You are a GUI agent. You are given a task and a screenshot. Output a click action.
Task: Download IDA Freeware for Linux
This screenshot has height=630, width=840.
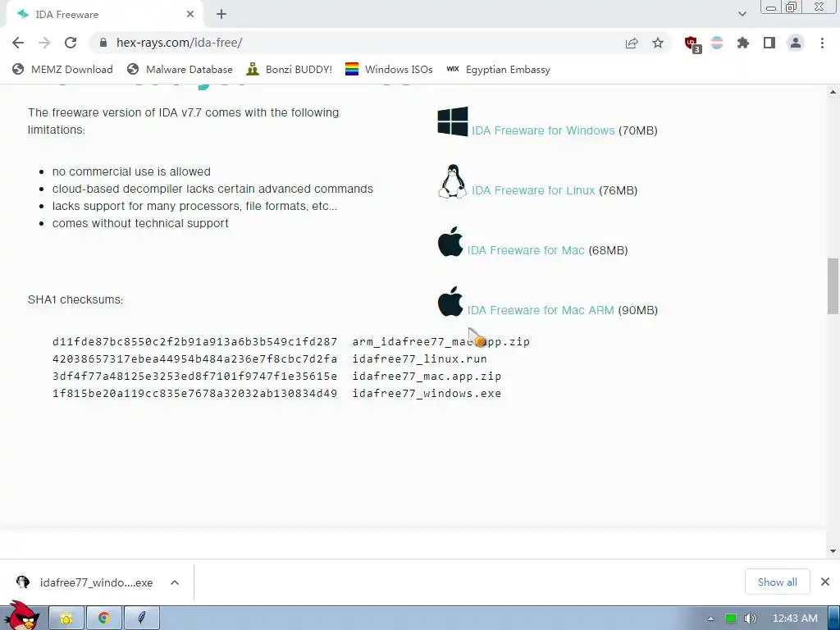(533, 190)
